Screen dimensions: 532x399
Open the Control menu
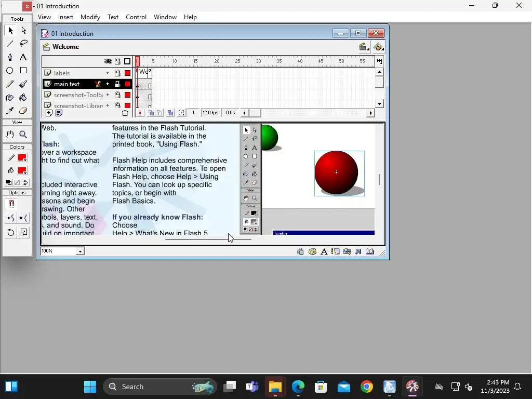pyautogui.click(x=136, y=17)
